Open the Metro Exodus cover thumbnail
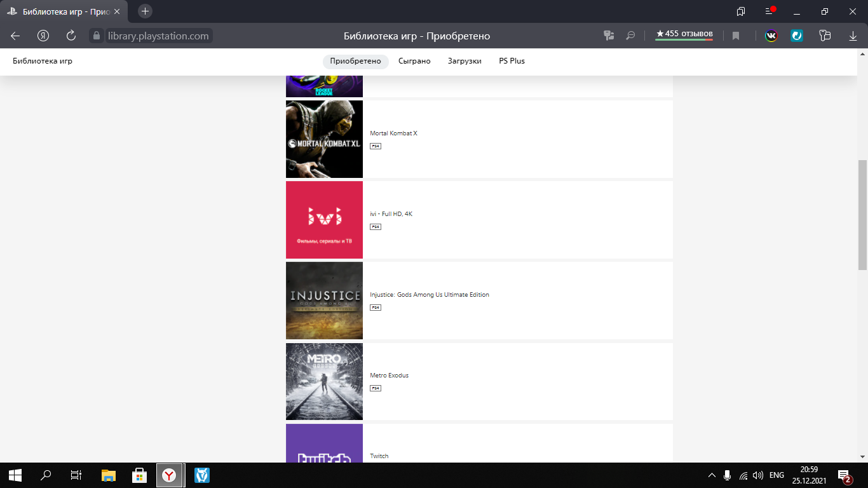The image size is (868, 488). pos(324,381)
